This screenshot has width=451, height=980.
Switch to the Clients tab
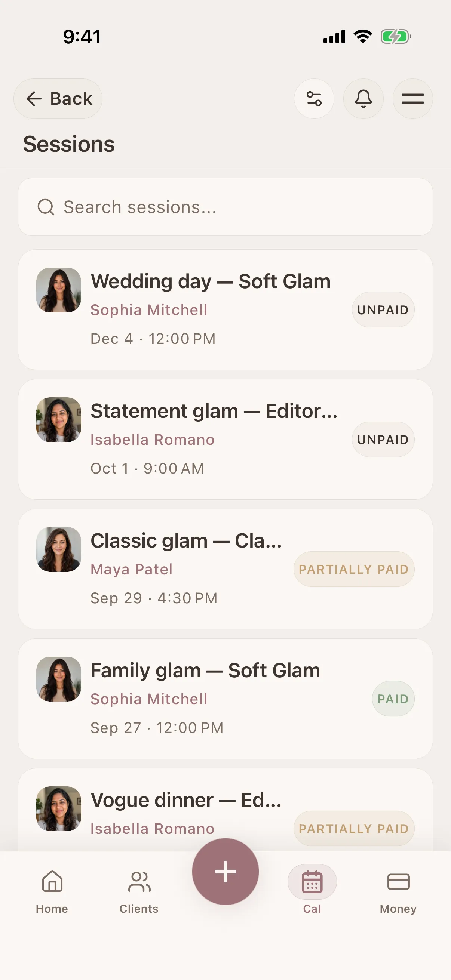click(139, 892)
